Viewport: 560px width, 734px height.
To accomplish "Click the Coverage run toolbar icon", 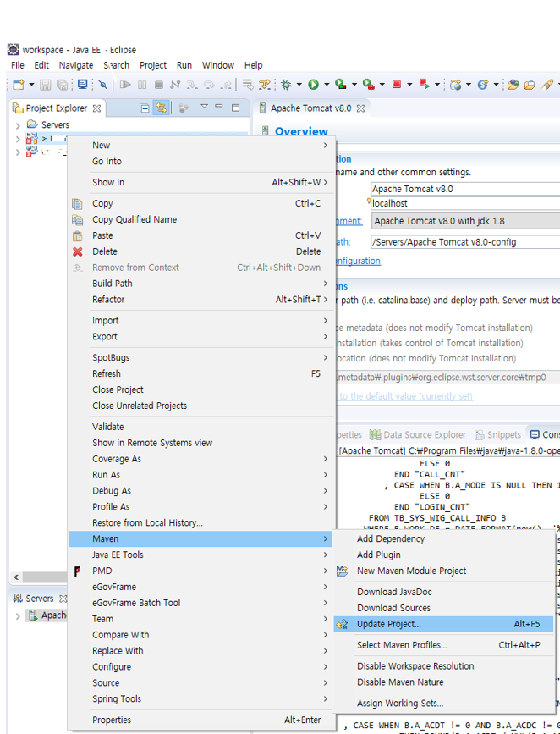I will coord(341,85).
